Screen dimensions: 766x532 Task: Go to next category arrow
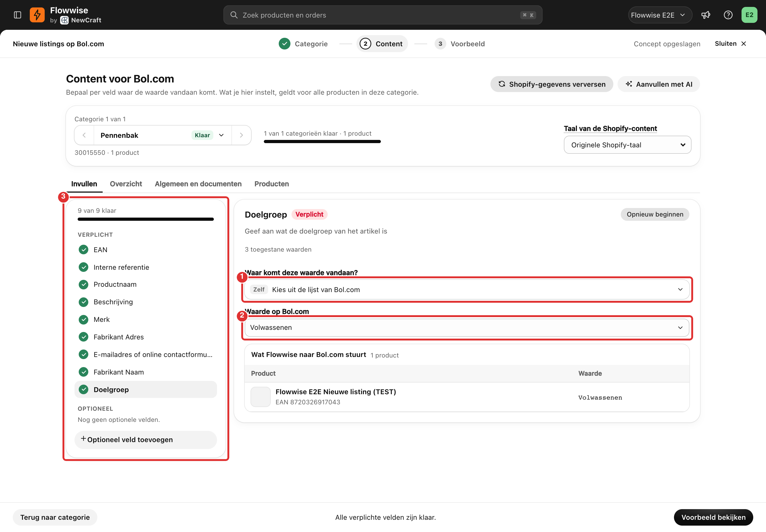click(x=241, y=135)
